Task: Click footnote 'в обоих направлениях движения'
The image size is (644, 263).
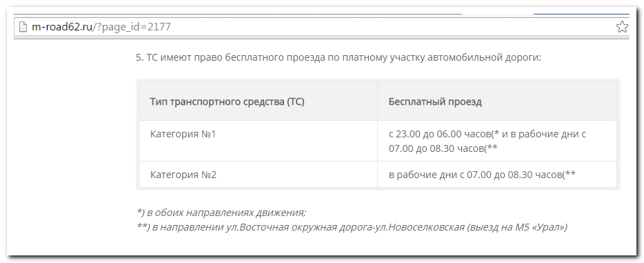Action: [x=226, y=213]
